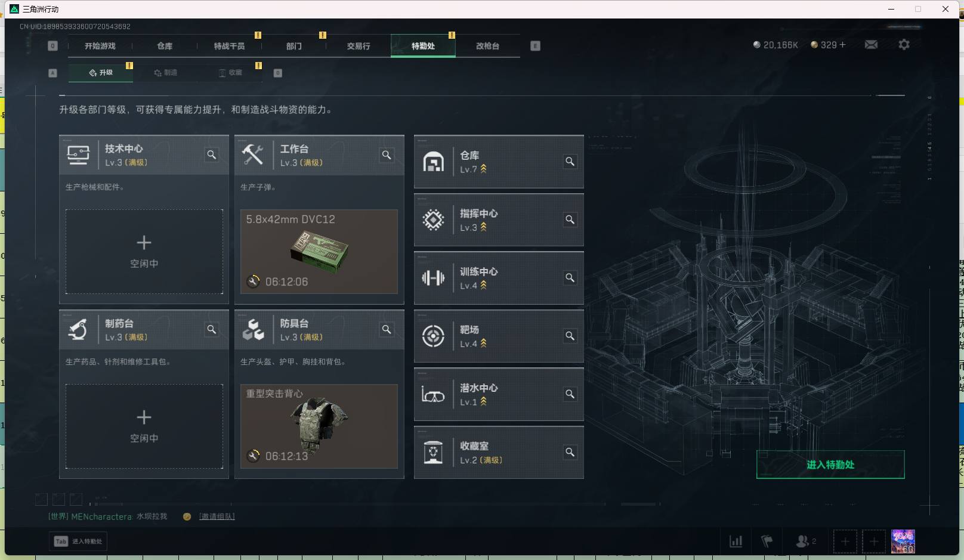
Task: Select the 制造 sub-tab
Action: [166, 73]
